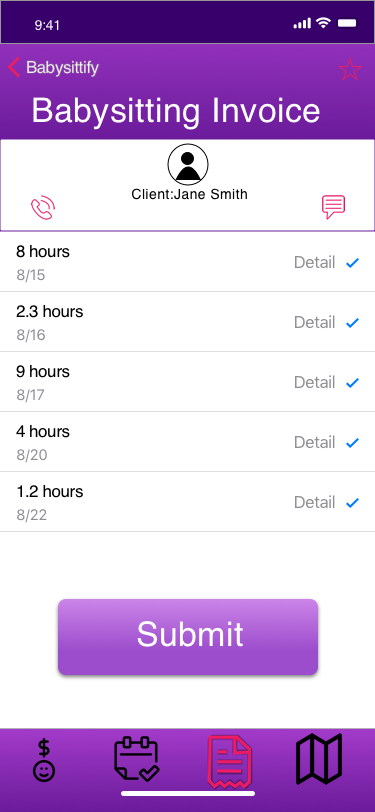Open the calendar schedule tab icon
The width and height of the screenshot is (375, 812).
tap(137, 759)
